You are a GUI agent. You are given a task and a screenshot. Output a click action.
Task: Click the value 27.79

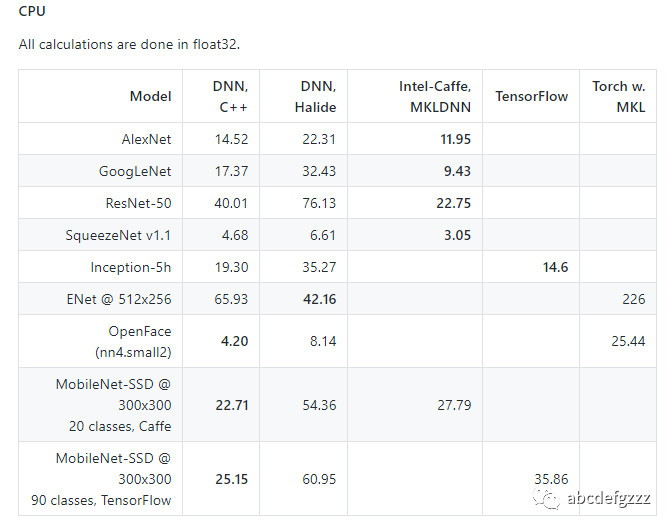coord(454,405)
